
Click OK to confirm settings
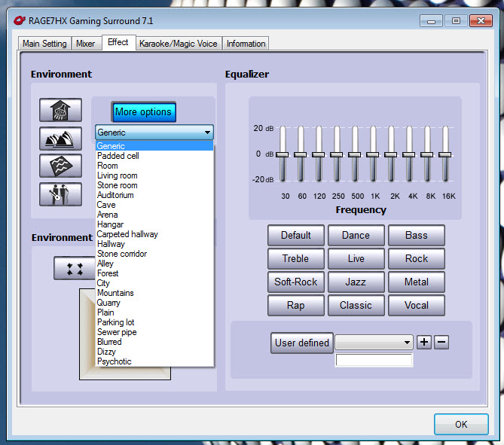coord(461,425)
